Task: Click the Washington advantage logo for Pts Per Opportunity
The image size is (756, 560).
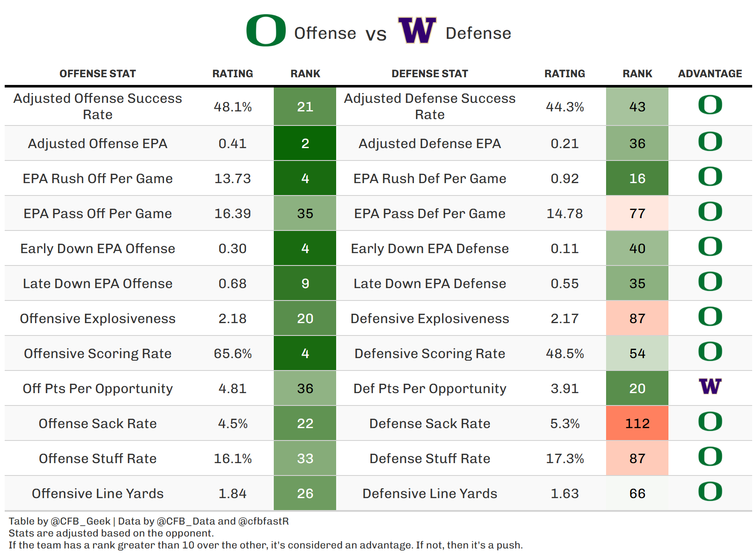Action: click(710, 387)
